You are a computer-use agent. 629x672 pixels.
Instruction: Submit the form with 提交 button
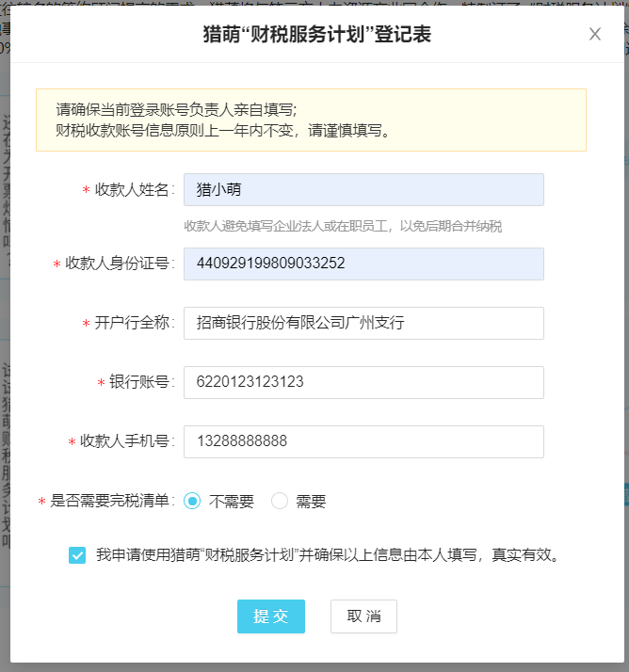point(271,616)
